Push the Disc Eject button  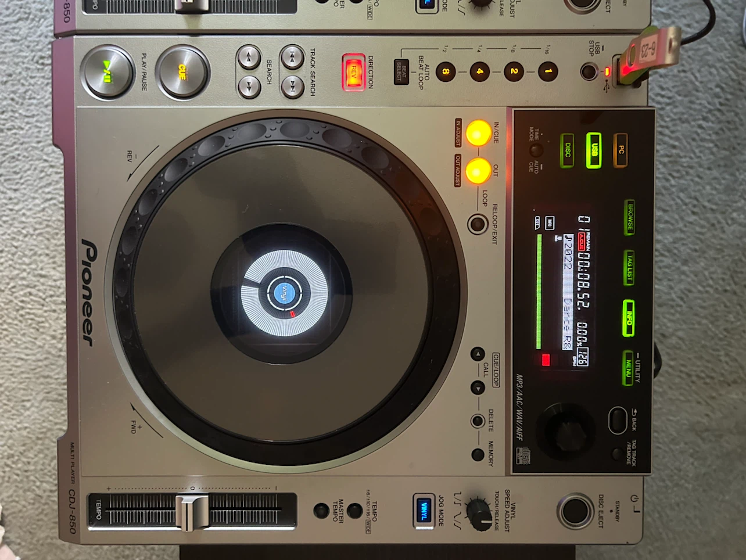coord(575,511)
